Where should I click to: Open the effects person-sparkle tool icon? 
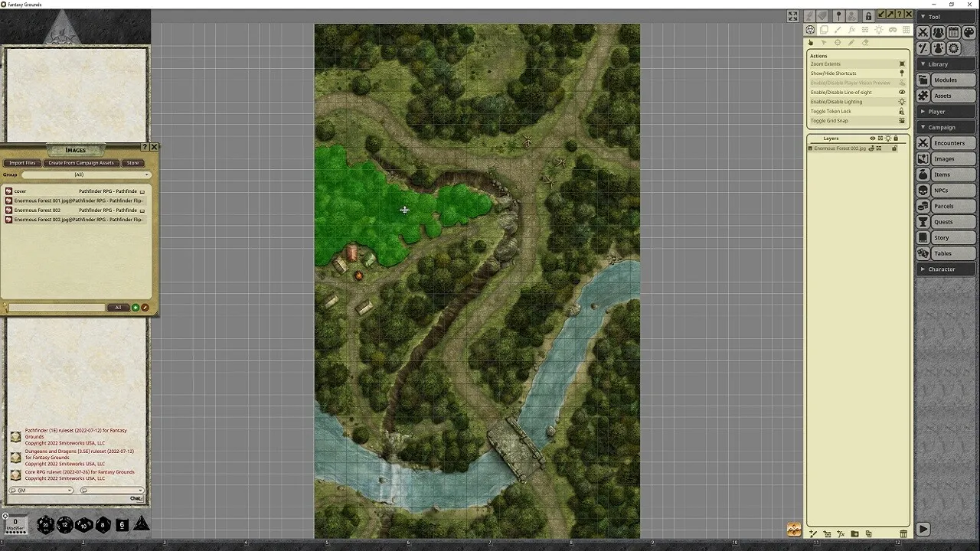point(938,48)
